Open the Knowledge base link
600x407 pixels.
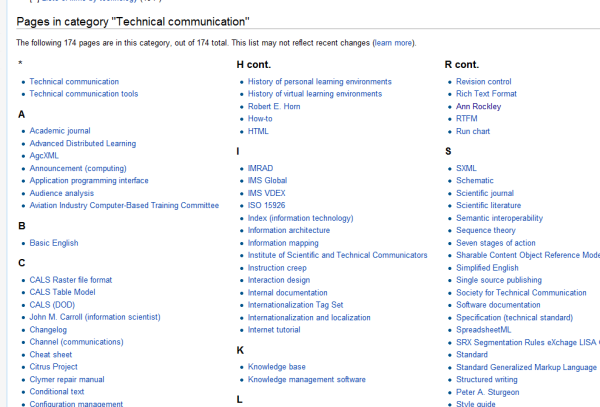click(x=276, y=367)
